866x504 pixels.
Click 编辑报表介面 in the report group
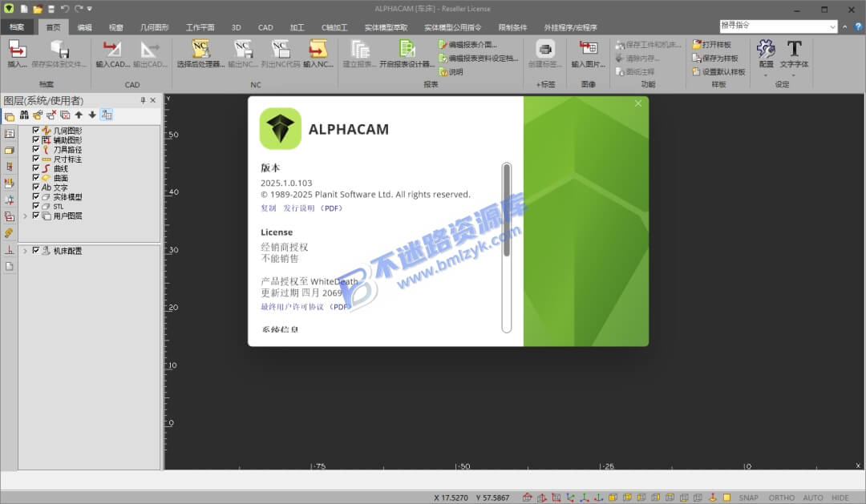click(x=467, y=44)
